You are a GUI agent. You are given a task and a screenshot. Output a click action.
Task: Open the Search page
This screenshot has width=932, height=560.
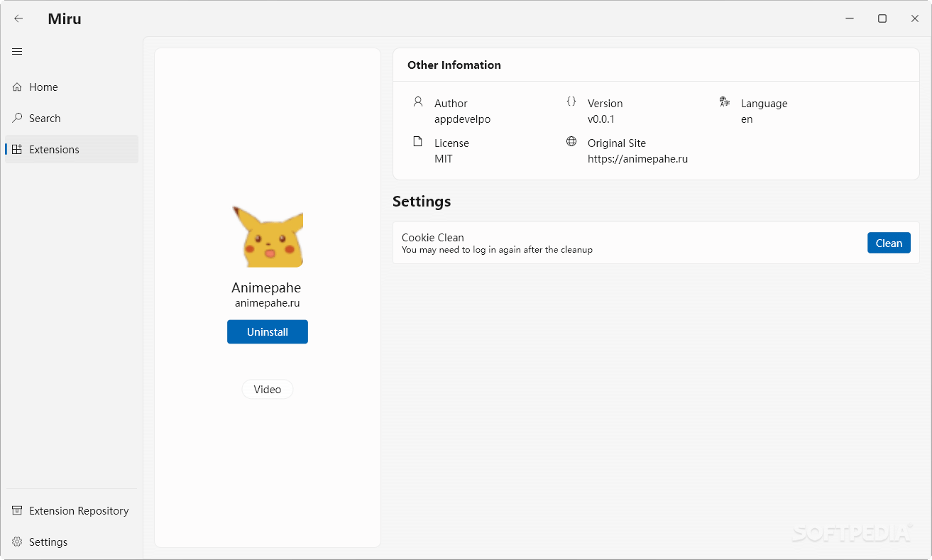click(72, 118)
